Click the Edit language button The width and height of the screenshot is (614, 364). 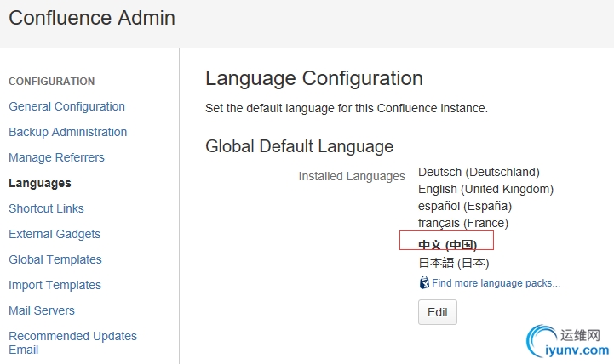pos(438,312)
